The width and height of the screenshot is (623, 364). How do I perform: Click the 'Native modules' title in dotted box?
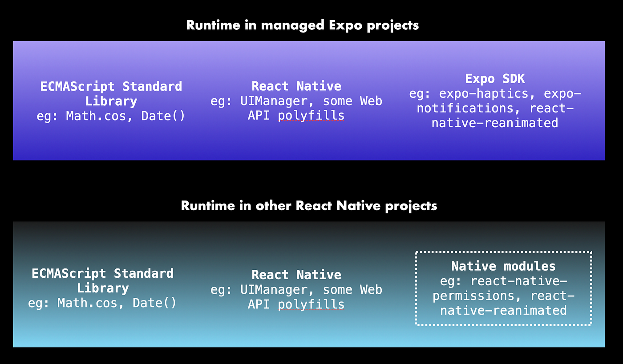pos(503,266)
